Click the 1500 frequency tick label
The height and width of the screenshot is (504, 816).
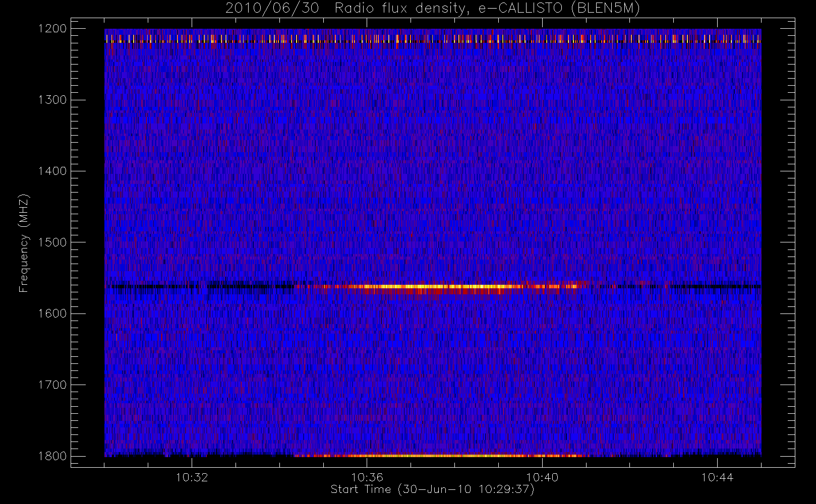(x=52, y=242)
